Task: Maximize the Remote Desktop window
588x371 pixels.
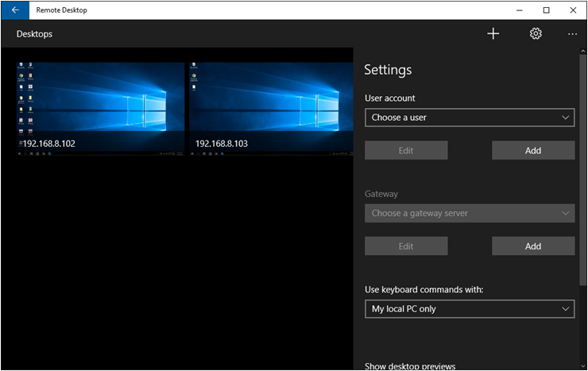Action: pyautogui.click(x=547, y=10)
